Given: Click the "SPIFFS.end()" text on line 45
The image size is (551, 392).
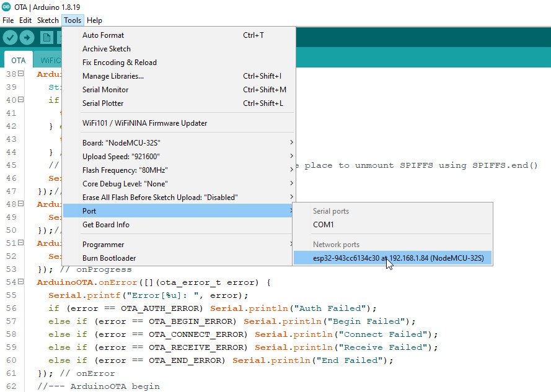Looking at the screenshot, I should [x=505, y=165].
